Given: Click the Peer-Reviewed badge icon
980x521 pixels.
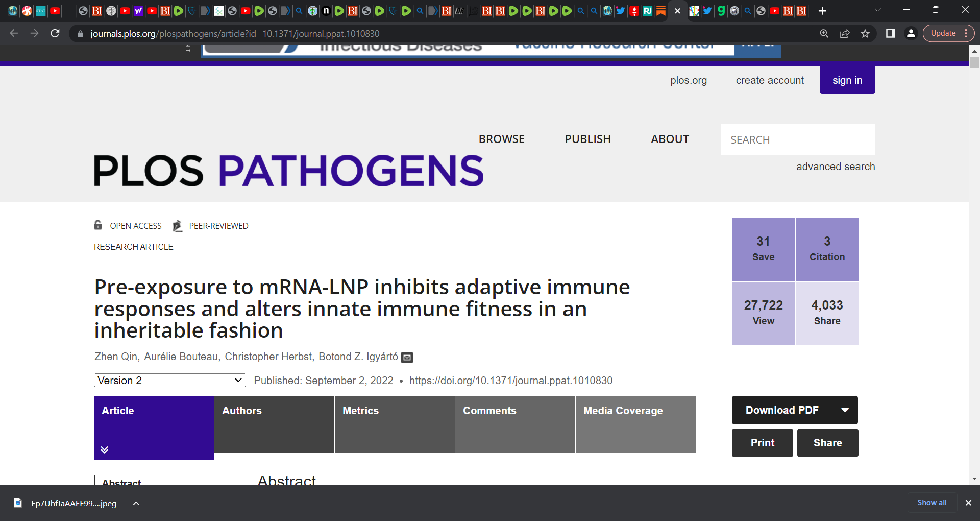Looking at the screenshot, I should tap(177, 226).
